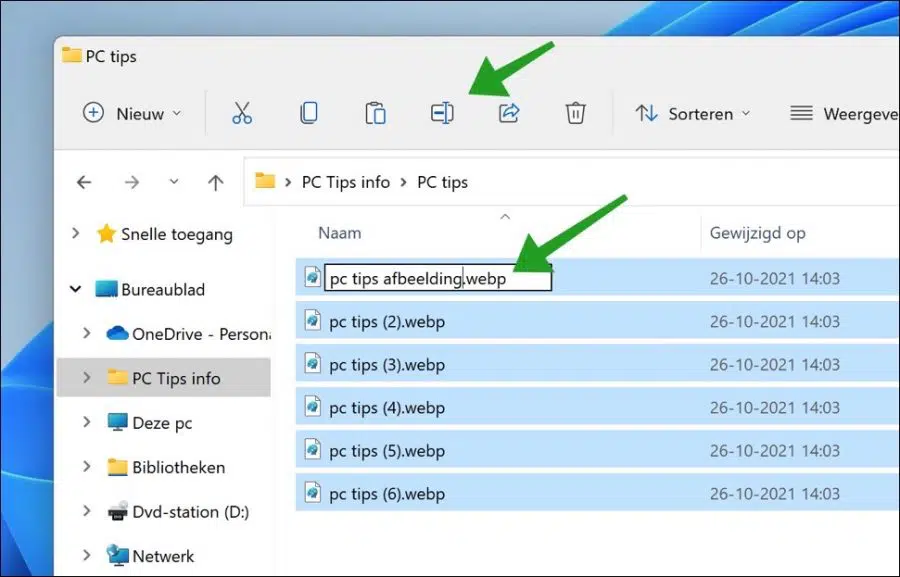Open the Weergeven view menu
This screenshot has width=900, height=577.
(x=844, y=113)
